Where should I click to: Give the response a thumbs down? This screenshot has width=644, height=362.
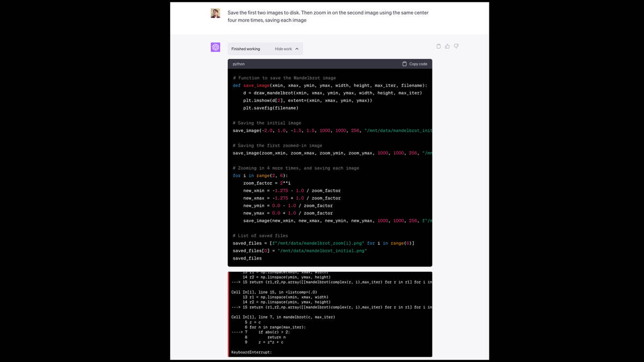pos(456,46)
